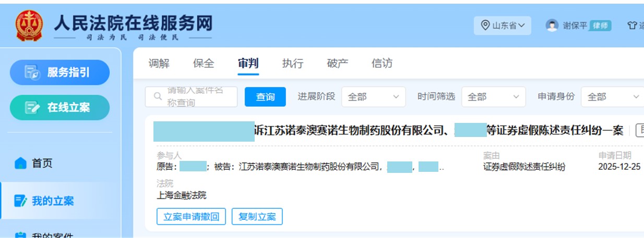Select the 审判 tab

pyautogui.click(x=248, y=64)
